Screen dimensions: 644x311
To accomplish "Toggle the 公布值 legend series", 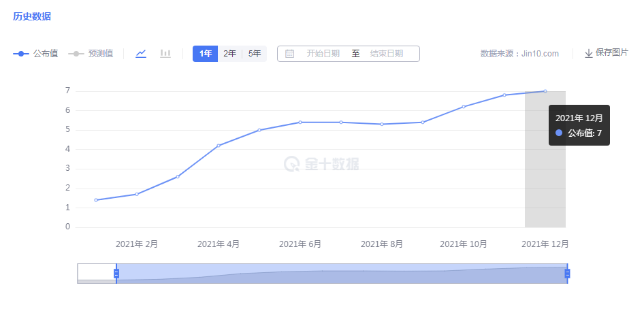I will [35, 53].
